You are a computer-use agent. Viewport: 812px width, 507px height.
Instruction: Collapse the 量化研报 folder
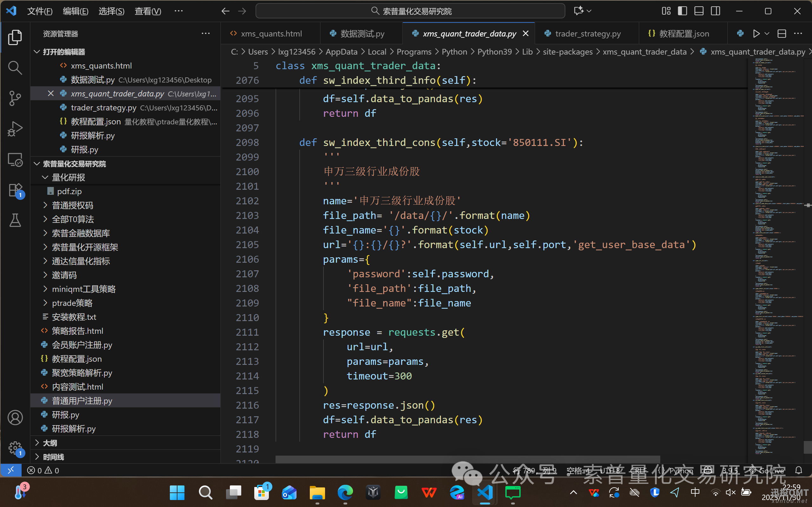[x=68, y=177]
